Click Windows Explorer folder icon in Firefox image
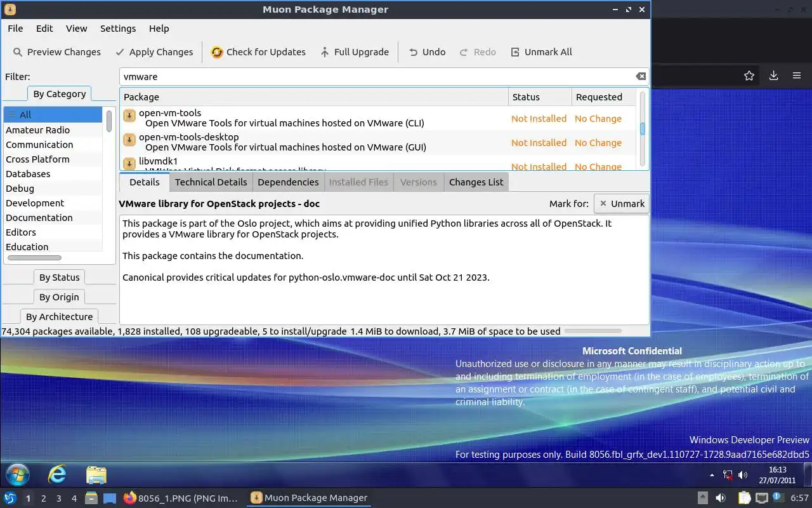The height and width of the screenshot is (508, 812). 96,475
